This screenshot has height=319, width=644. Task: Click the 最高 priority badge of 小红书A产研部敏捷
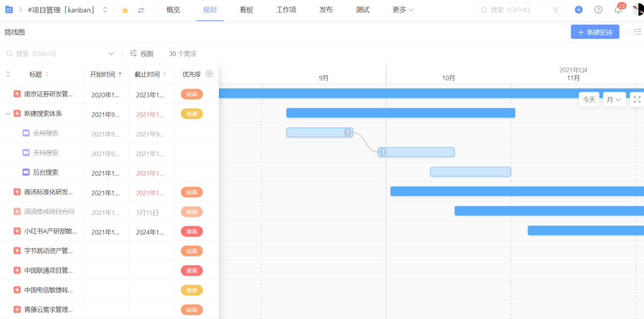(191, 231)
